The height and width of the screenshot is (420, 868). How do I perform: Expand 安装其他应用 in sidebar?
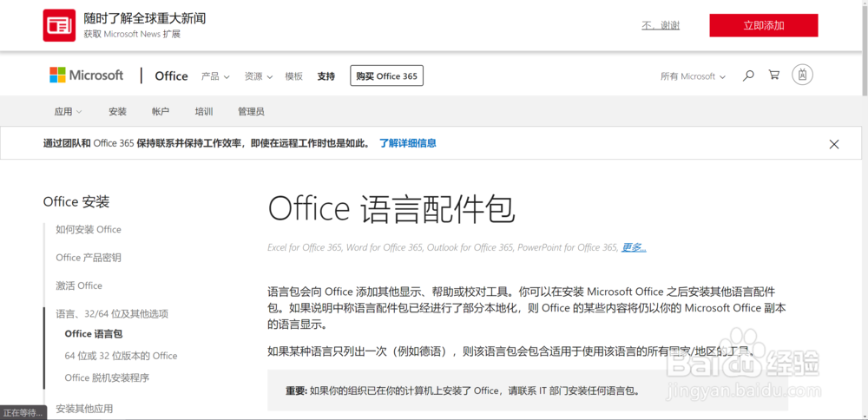(x=84, y=409)
